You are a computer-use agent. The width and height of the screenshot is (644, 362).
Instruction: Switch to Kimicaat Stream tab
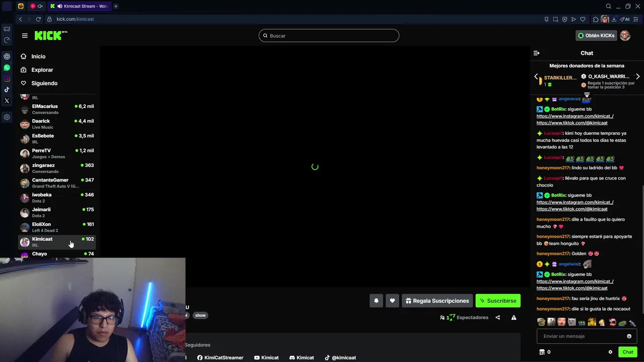click(x=79, y=6)
